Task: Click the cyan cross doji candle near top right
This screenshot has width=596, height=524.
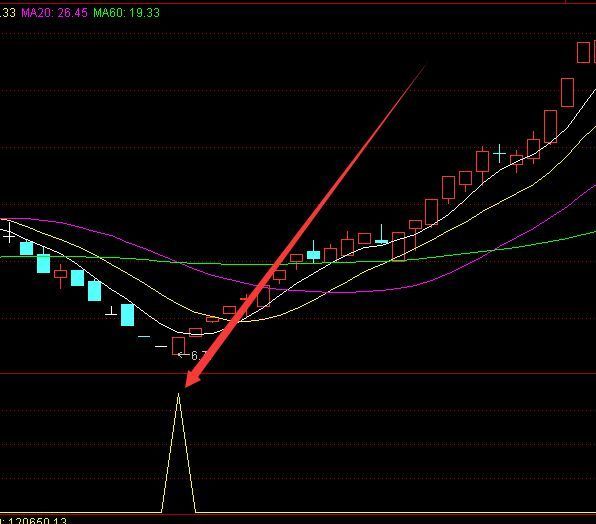Action: (499, 154)
